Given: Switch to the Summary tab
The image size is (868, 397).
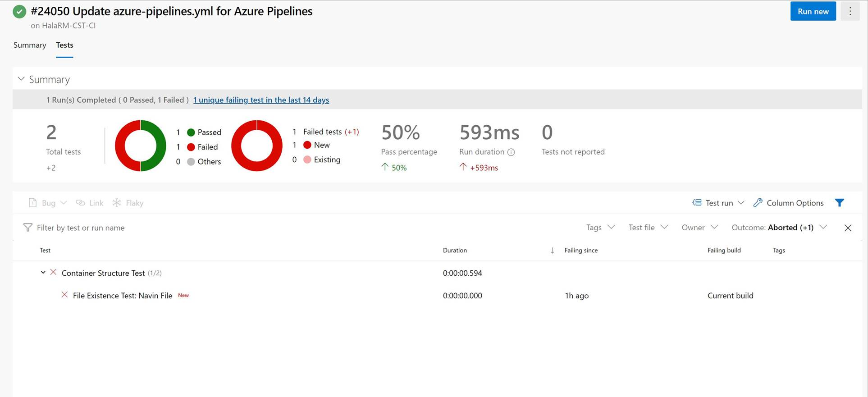Looking at the screenshot, I should pos(30,45).
